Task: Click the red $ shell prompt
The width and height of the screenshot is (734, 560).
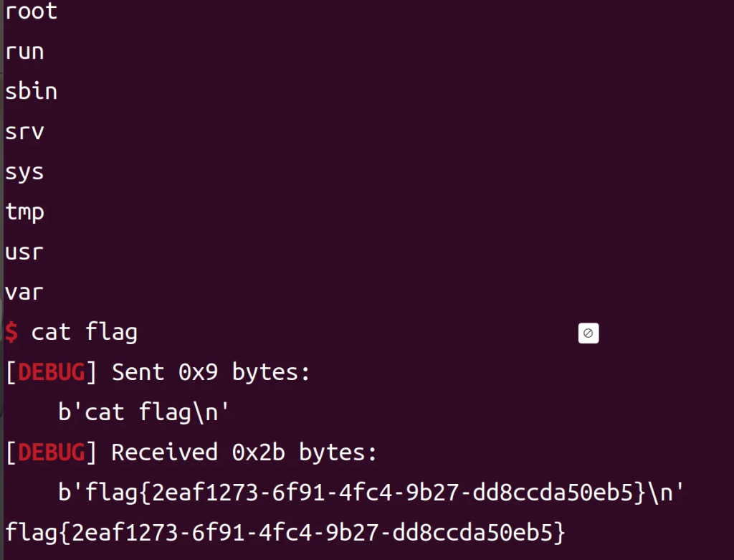Action: (11, 332)
